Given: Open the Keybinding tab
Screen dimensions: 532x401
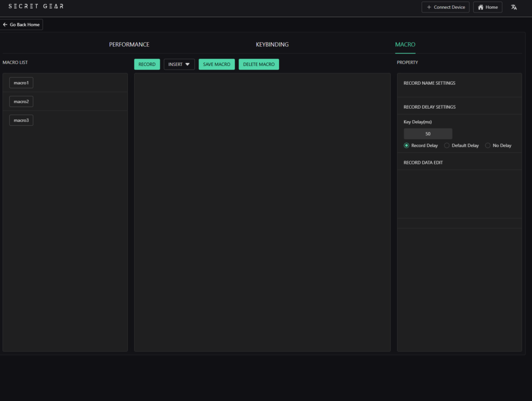Looking at the screenshot, I should click(272, 45).
